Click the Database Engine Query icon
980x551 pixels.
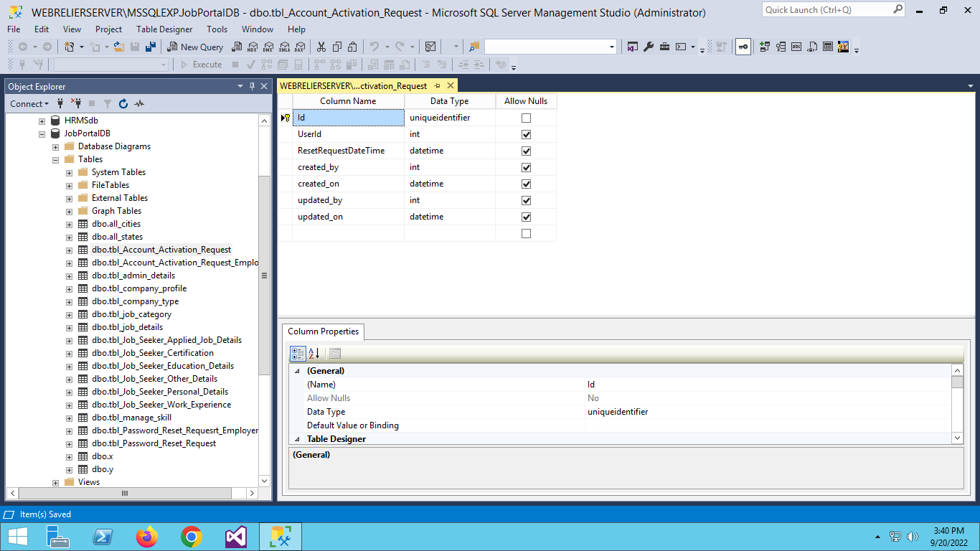coord(236,47)
